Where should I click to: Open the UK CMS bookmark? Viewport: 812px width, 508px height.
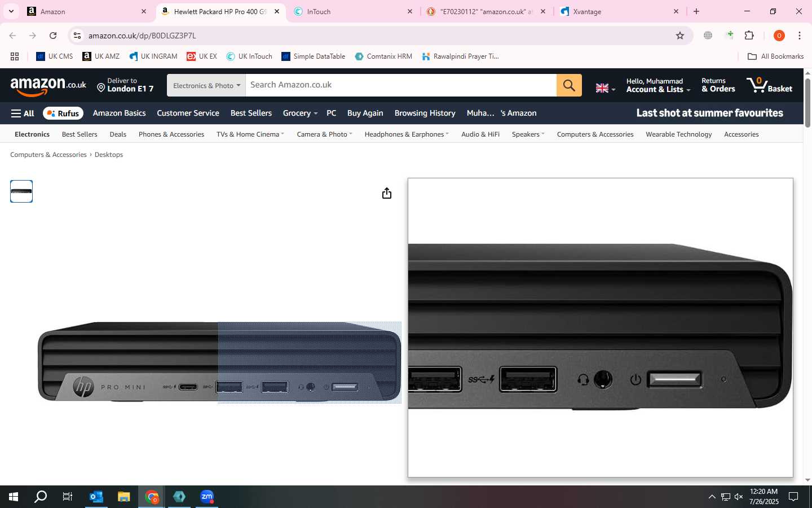55,56
